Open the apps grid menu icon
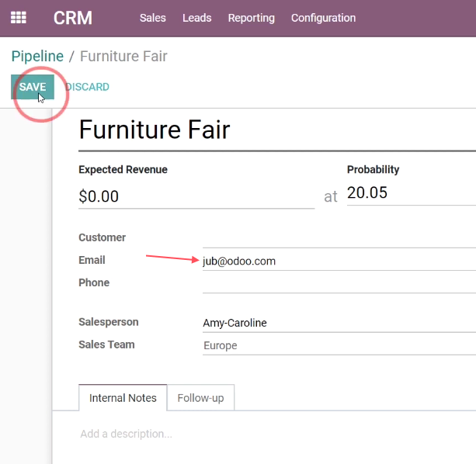Screen dimensions: 476x464 pos(18,18)
